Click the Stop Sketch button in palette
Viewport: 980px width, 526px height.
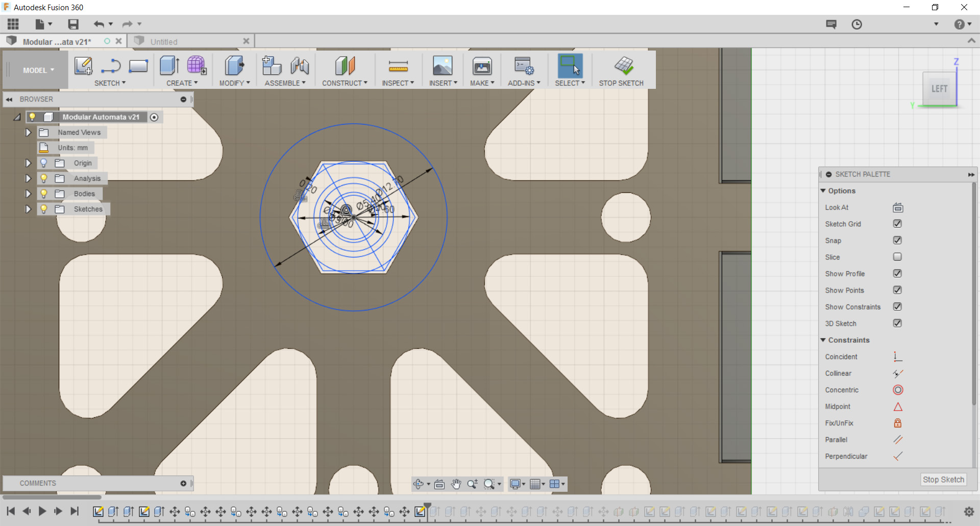(x=943, y=480)
